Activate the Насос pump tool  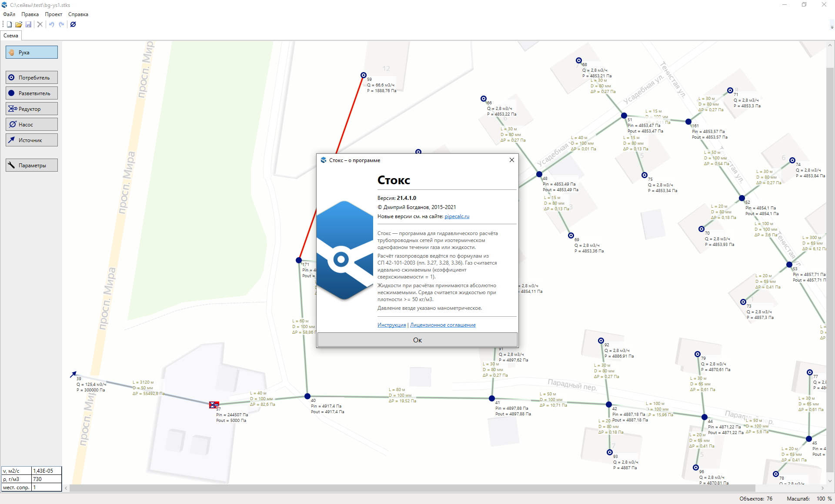(x=31, y=125)
